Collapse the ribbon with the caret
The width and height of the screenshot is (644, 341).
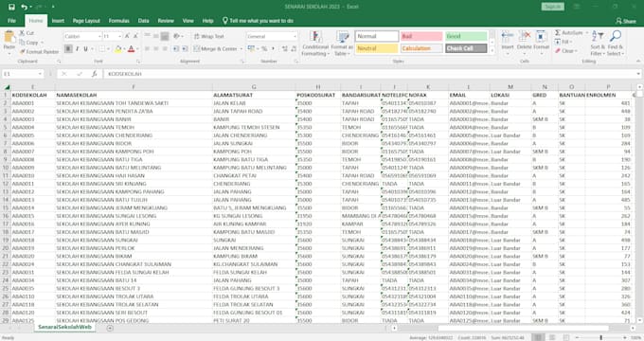[638, 62]
